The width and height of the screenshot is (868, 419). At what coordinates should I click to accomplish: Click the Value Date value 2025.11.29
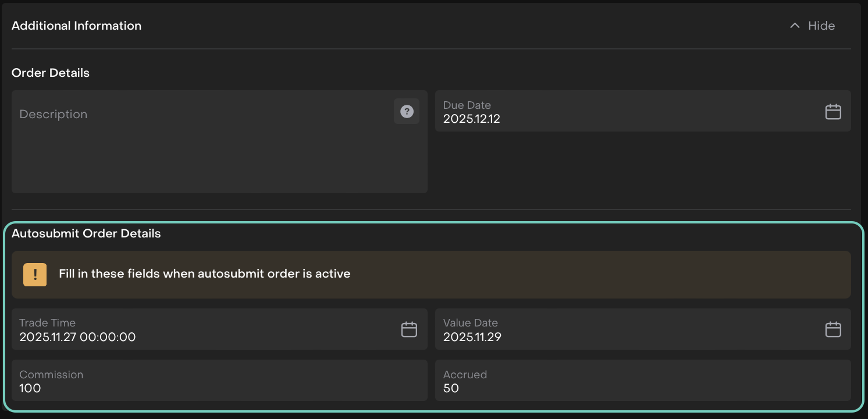point(472,337)
